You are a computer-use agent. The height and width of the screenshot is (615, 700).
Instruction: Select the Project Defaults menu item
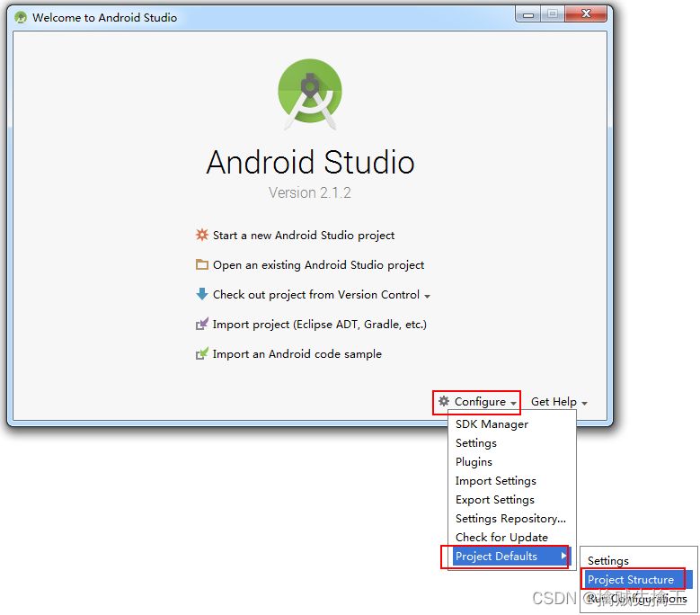pyautogui.click(x=511, y=557)
